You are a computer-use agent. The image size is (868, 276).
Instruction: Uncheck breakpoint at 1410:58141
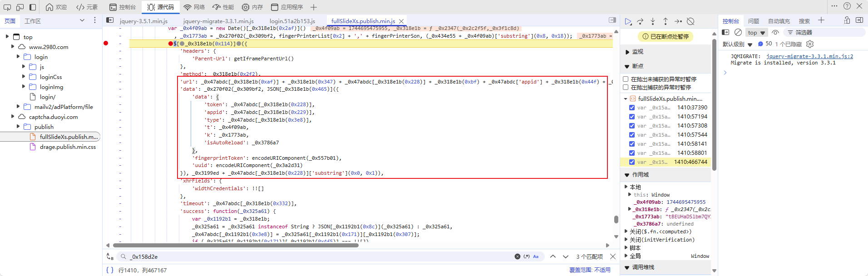(632, 144)
